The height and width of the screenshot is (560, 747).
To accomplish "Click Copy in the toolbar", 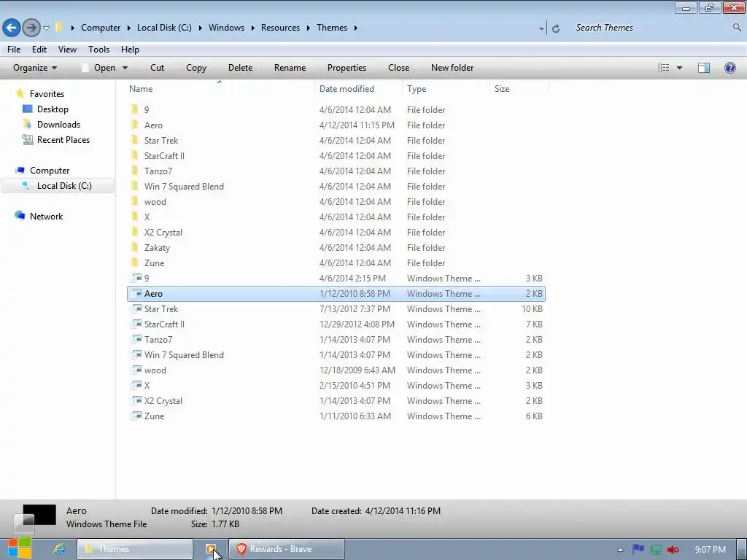I will 196,68.
